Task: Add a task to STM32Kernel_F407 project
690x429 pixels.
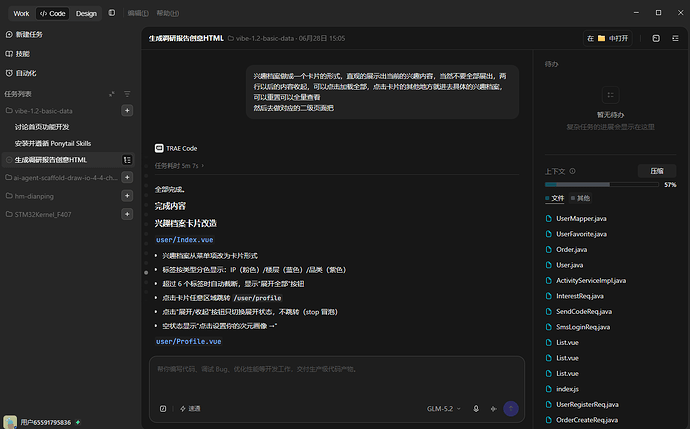Action: (127, 214)
